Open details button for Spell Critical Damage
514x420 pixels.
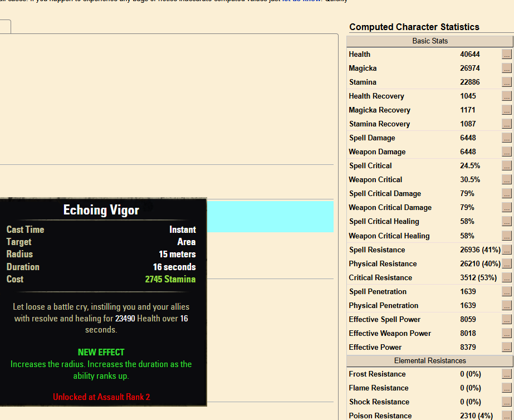click(x=506, y=194)
